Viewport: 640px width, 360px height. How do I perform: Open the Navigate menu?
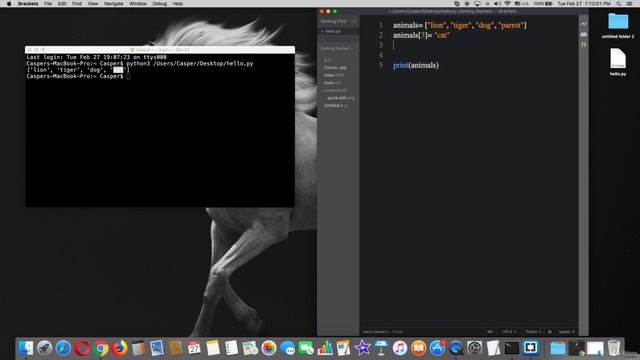pos(113,4)
